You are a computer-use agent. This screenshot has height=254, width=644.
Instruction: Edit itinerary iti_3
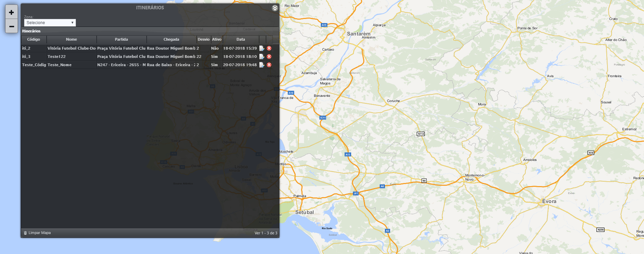click(262, 57)
